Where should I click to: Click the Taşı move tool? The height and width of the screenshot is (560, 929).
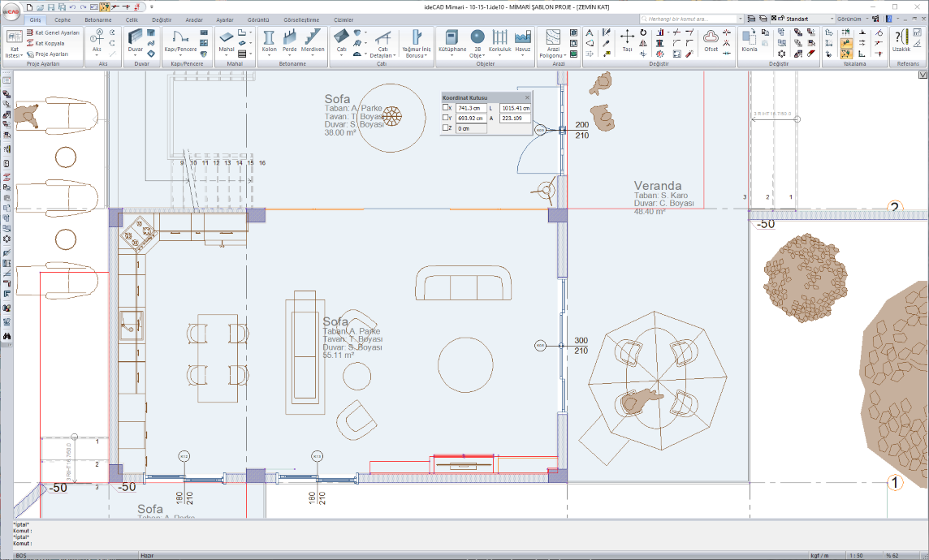(627, 38)
